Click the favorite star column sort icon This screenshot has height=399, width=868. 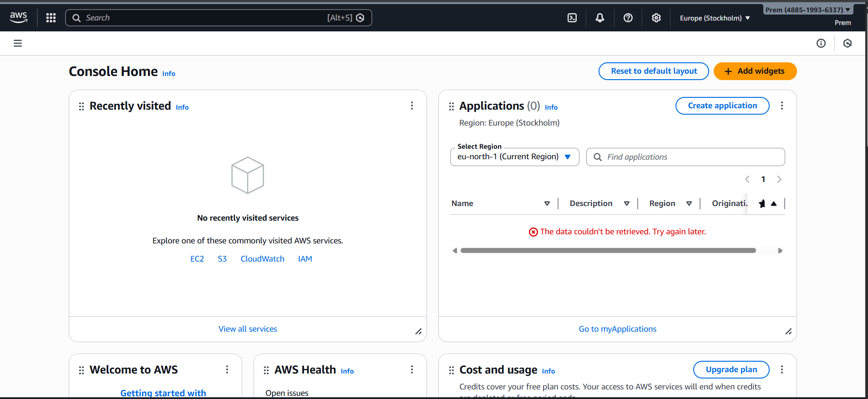pos(774,204)
